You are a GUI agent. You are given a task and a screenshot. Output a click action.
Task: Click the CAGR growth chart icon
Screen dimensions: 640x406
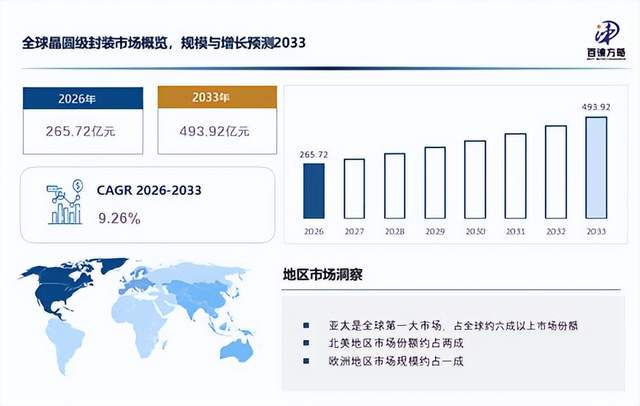point(65,202)
